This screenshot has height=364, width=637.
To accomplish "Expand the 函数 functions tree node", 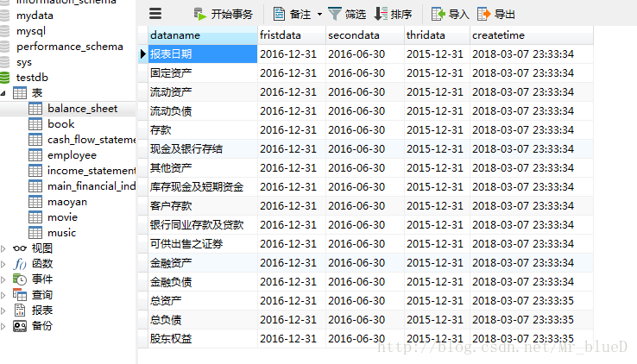I will [x=3, y=264].
